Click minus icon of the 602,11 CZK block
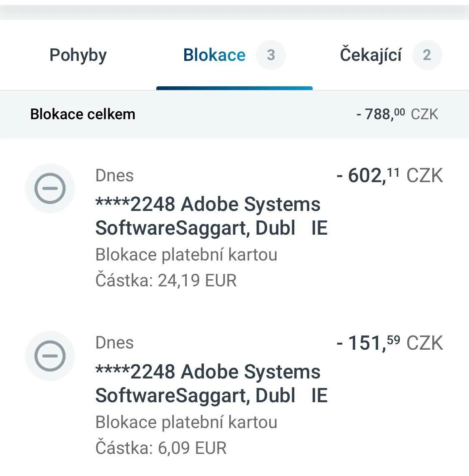 point(50,188)
